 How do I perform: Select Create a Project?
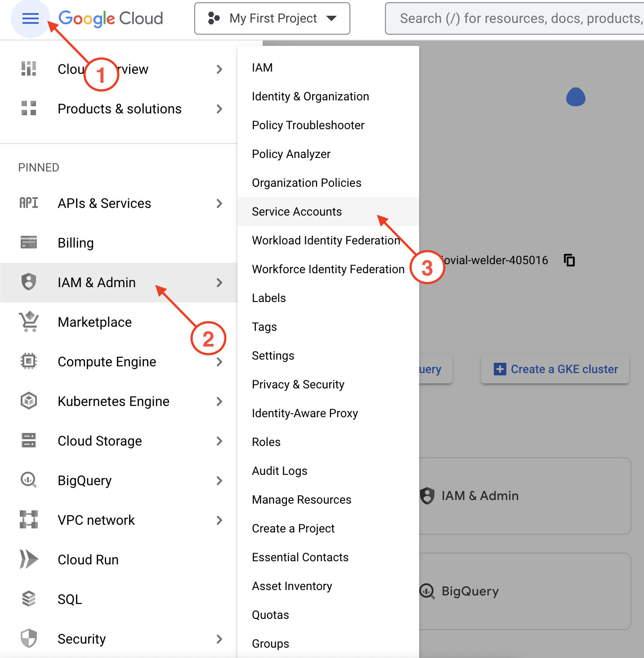point(328,528)
